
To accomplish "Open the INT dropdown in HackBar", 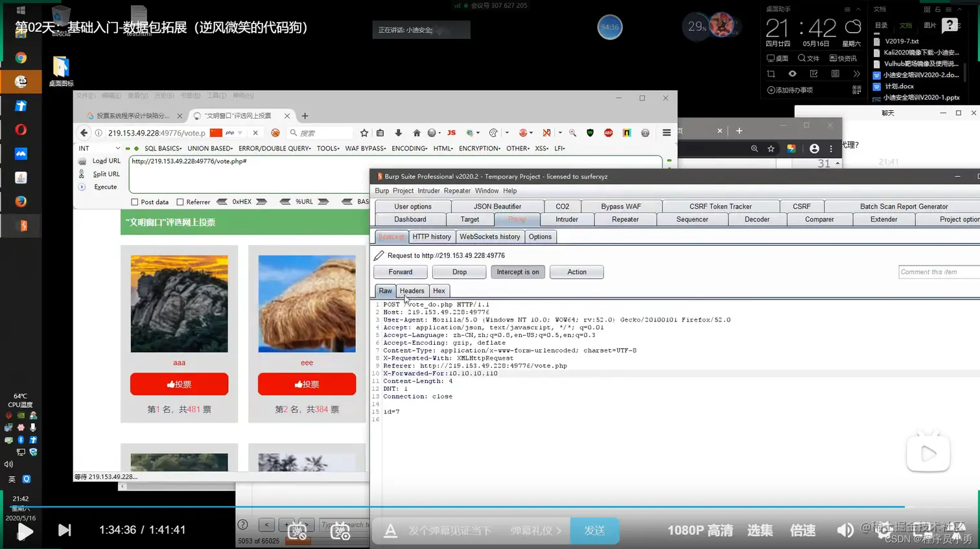I will click(x=99, y=148).
